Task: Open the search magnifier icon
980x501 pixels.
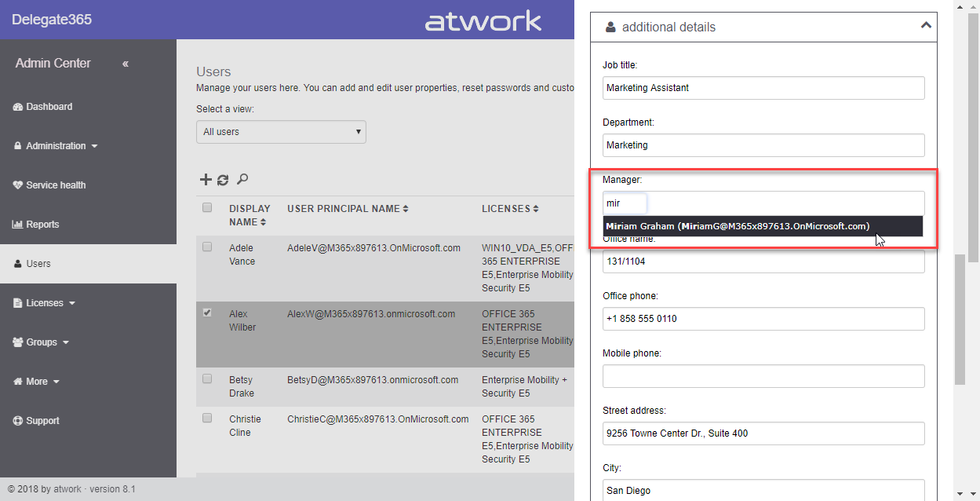Action: pyautogui.click(x=242, y=180)
